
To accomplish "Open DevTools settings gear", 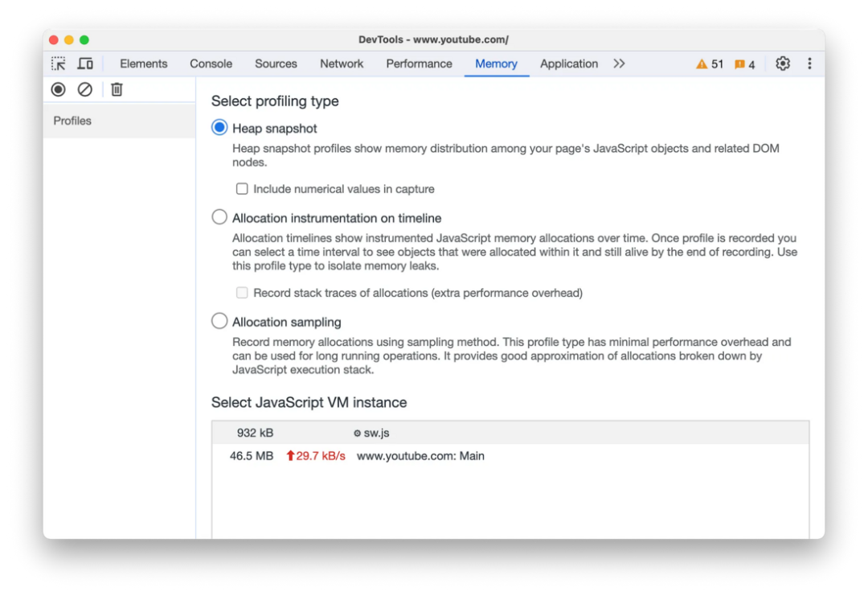I will click(x=782, y=64).
